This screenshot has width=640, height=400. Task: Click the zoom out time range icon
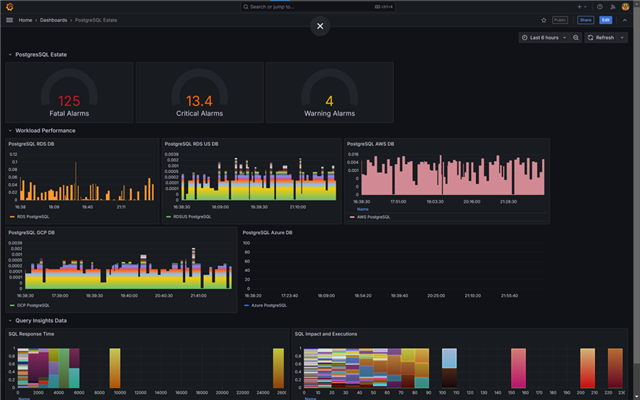pyautogui.click(x=576, y=38)
